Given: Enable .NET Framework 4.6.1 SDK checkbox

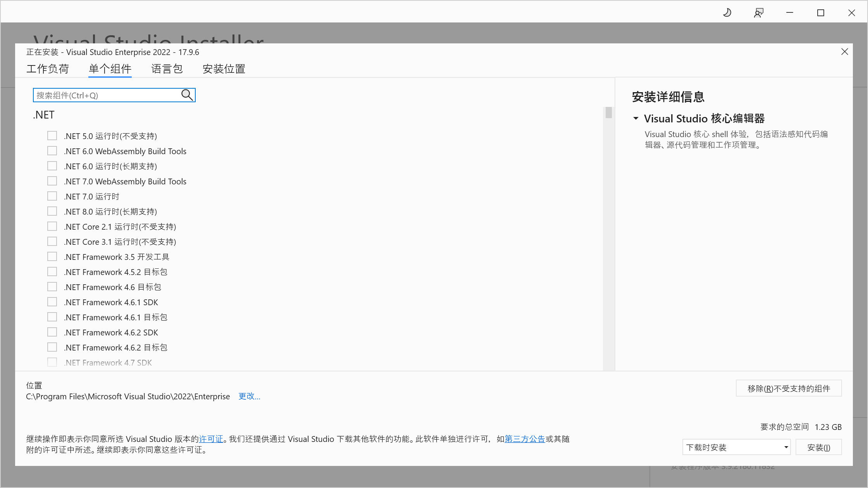Looking at the screenshot, I should [52, 302].
